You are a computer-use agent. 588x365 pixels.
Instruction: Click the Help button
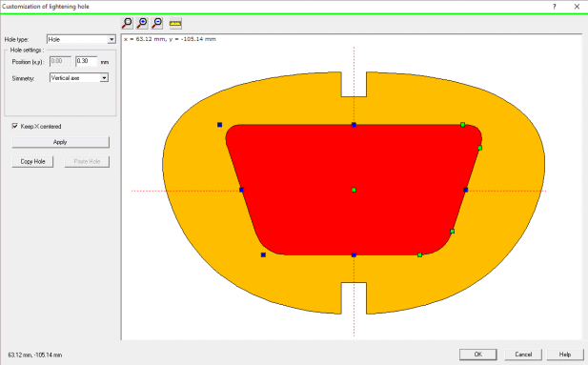[x=565, y=355]
